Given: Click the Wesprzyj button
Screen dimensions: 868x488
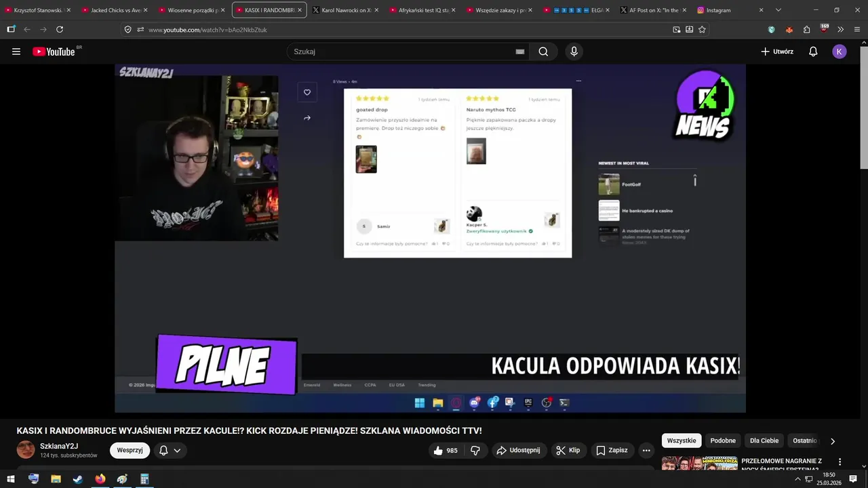Looking at the screenshot, I should tap(130, 450).
